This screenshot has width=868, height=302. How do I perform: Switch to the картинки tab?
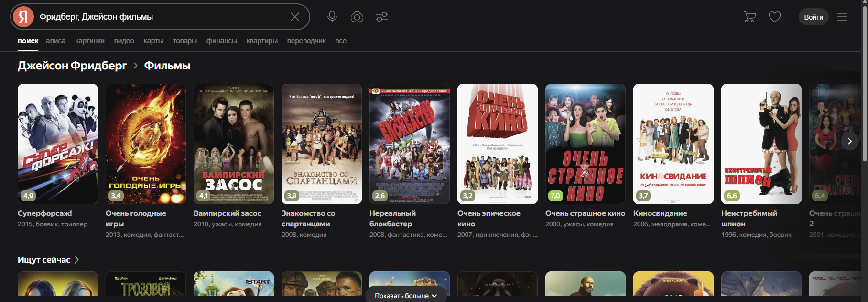90,41
